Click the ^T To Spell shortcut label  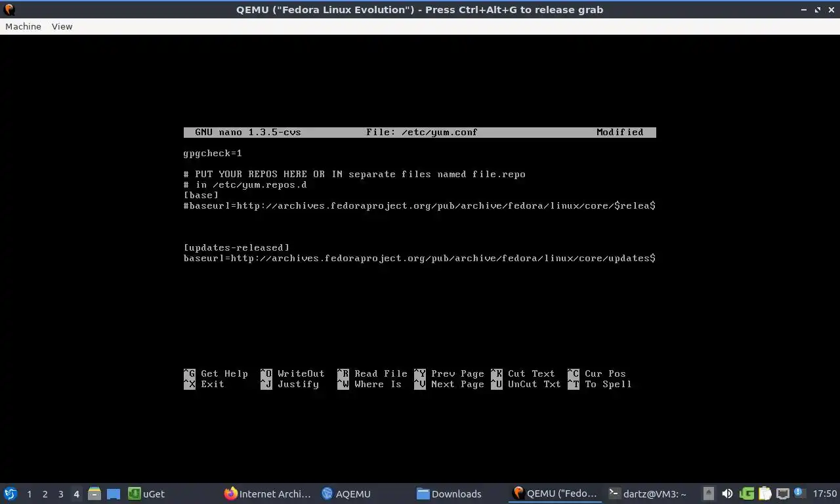click(x=600, y=384)
